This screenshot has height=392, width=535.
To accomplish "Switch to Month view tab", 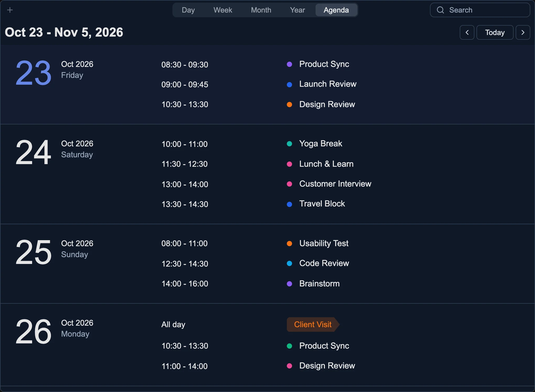I will click(261, 10).
